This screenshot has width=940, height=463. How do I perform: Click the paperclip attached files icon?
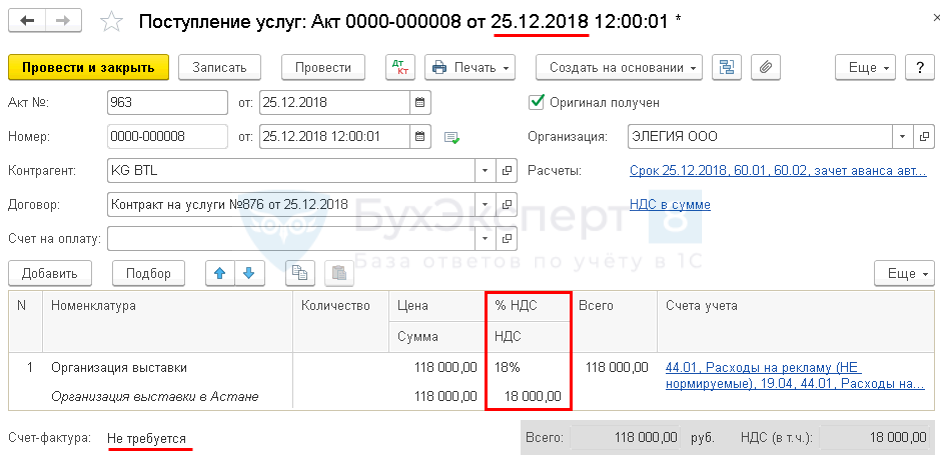764,67
